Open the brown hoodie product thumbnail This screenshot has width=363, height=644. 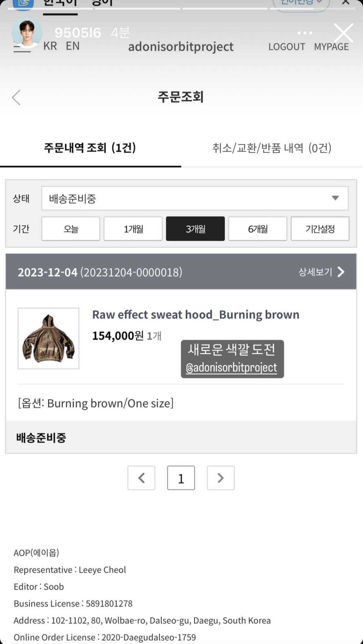pos(48,338)
